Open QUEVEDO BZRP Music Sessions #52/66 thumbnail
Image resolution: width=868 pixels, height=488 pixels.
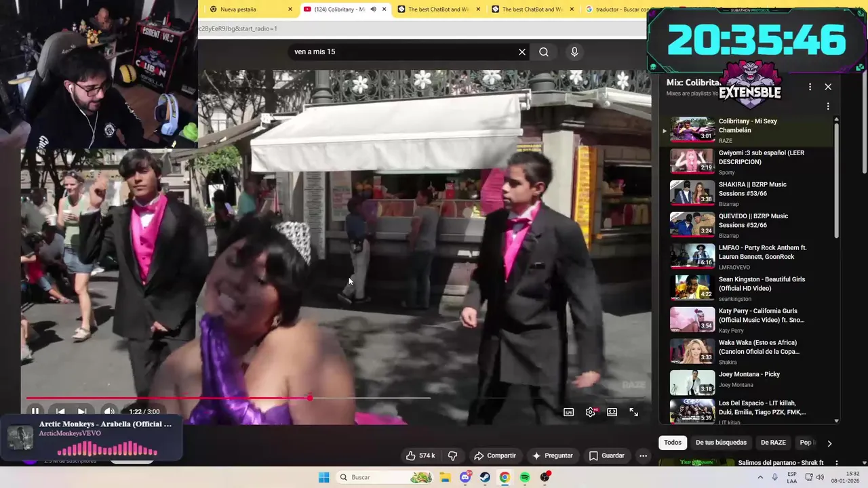coord(692,224)
